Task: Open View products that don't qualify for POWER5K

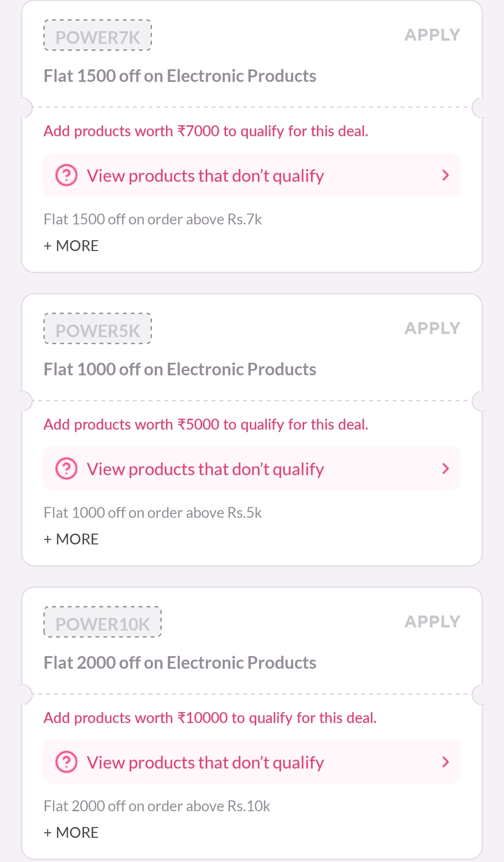Action: 205,469
